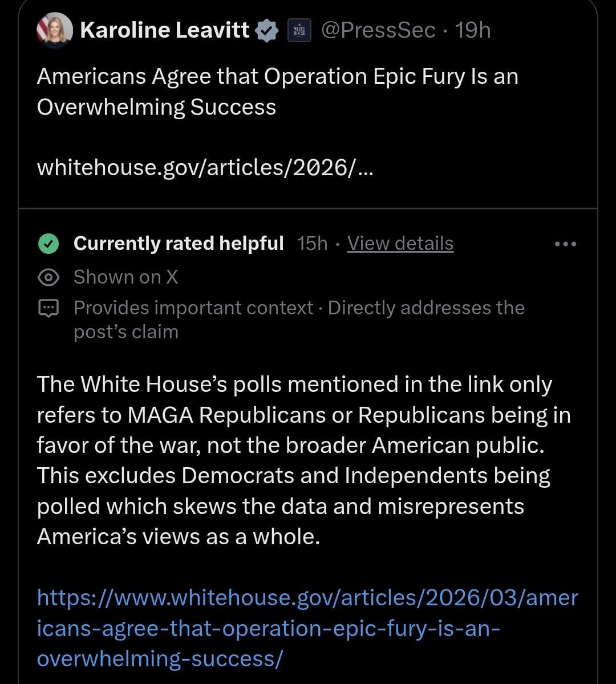
Task: Open the Karoline Leavitt display name
Action: tap(164, 30)
